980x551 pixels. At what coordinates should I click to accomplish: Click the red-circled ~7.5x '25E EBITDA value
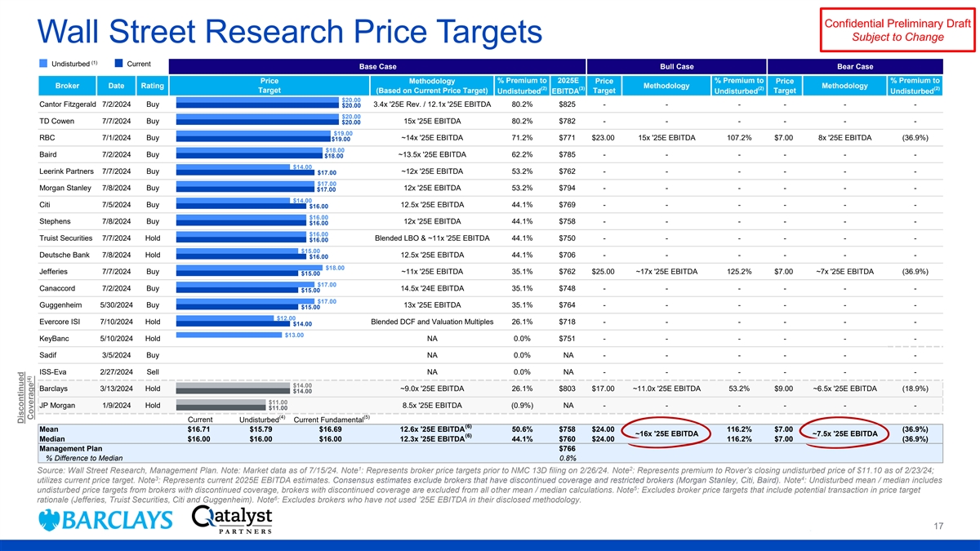(844, 433)
